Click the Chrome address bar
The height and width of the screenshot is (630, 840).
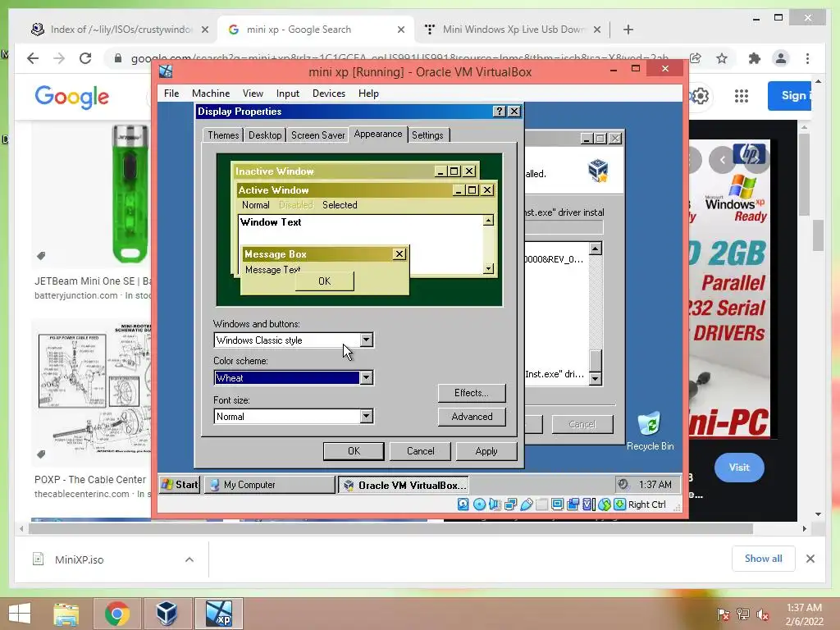(399, 58)
